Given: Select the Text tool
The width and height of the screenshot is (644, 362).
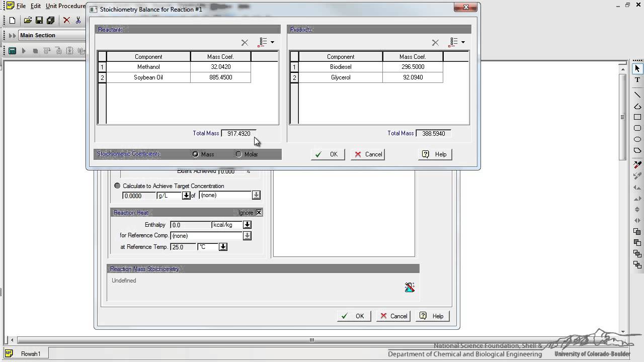Looking at the screenshot, I should coord(637,80).
